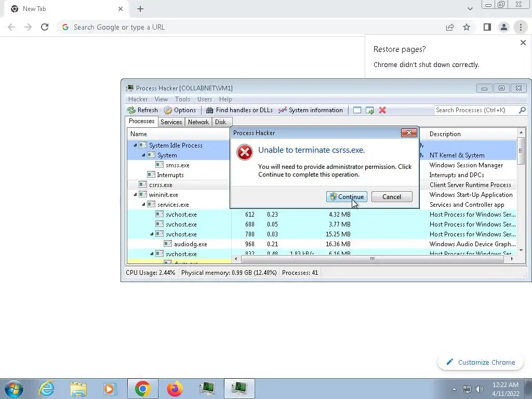
Task: Click the horizontal scrollbar right arrow
Action: pyautogui.click(x=512, y=259)
